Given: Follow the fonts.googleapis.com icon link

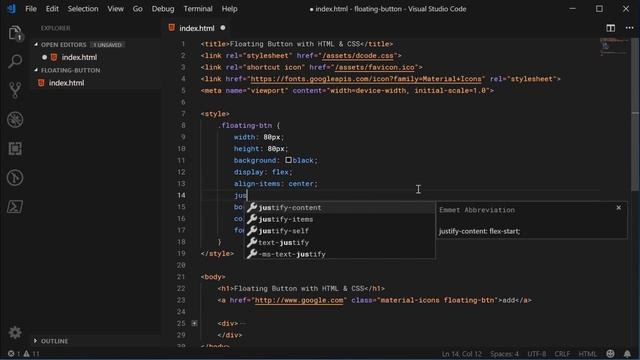Looking at the screenshot, I should 366,79.
